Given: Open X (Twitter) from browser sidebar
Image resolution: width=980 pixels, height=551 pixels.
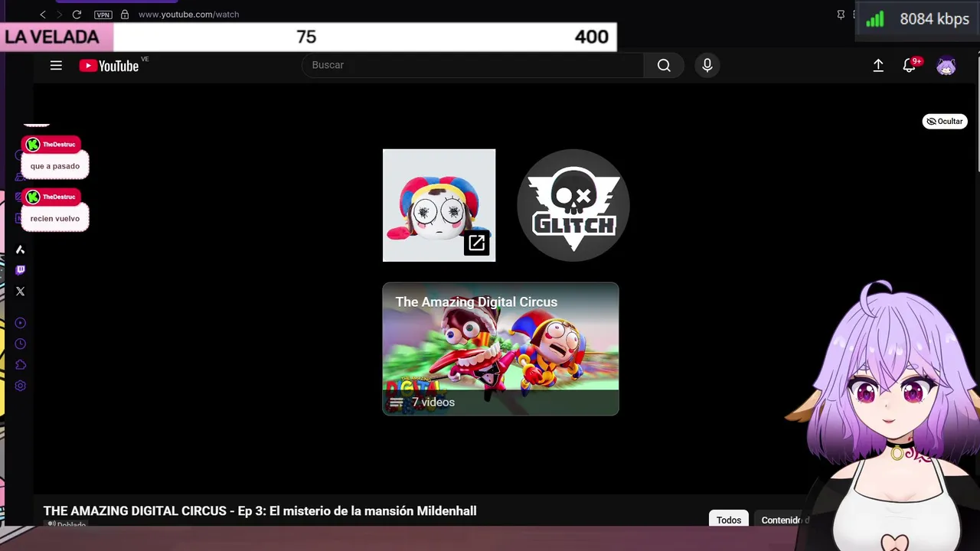Looking at the screenshot, I should [21, 291].
